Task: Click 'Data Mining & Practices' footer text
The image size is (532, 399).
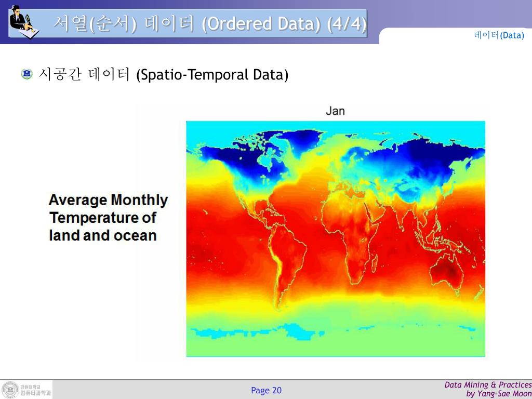Action: (488, 385)
